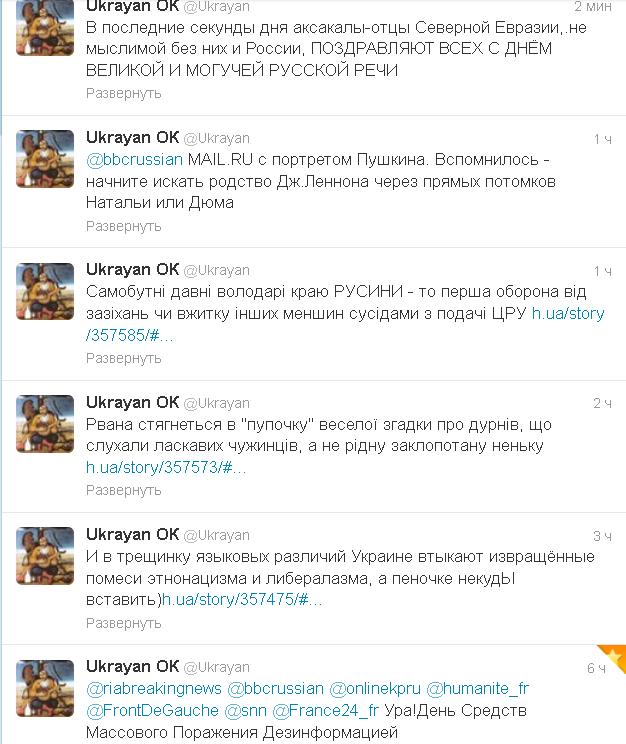Expand the РУСИНИ tweet with Развернуть

123,358
